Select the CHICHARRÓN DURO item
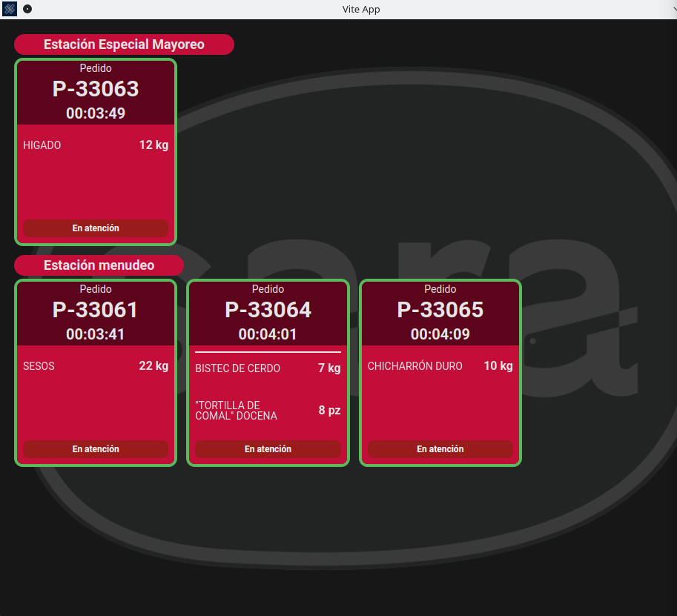Screen dimensions: 677x616 [440, 366]
